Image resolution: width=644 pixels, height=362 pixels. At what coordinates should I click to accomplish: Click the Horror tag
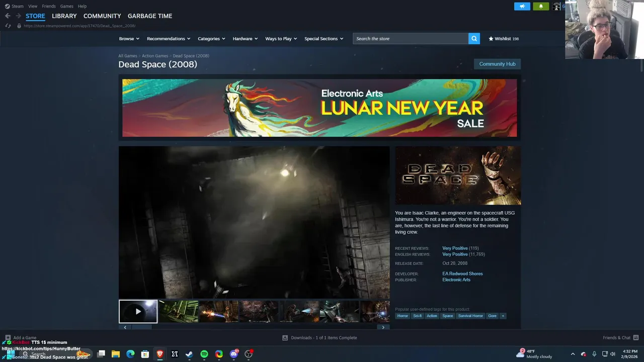click(403, 316)
